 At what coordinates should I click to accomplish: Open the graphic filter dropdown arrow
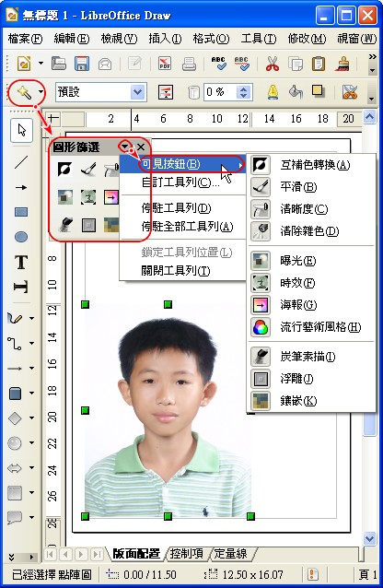click(41, 92)
